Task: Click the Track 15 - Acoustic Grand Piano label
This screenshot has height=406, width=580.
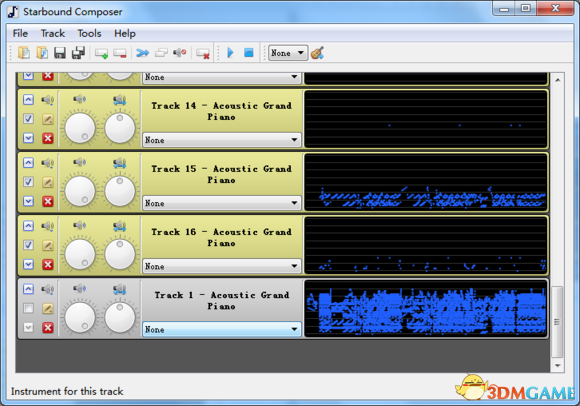Action: (x=221, y=174)
